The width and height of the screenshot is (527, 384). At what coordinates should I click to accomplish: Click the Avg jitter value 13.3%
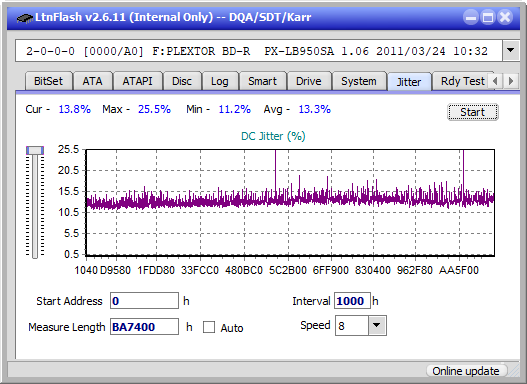315,109
